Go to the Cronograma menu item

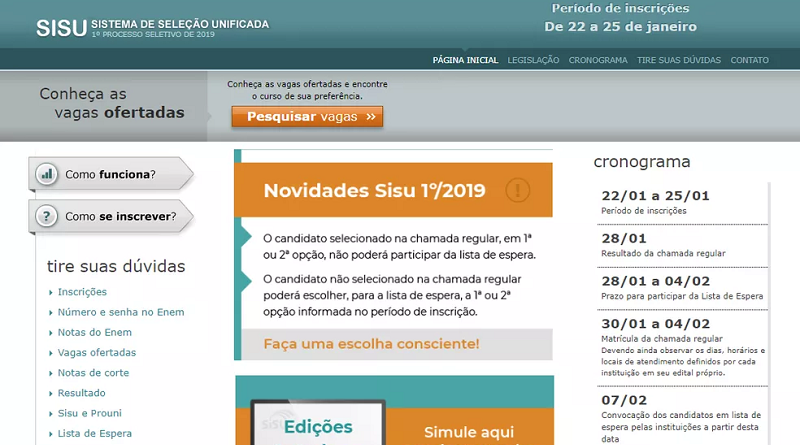[x=598, y=60]
